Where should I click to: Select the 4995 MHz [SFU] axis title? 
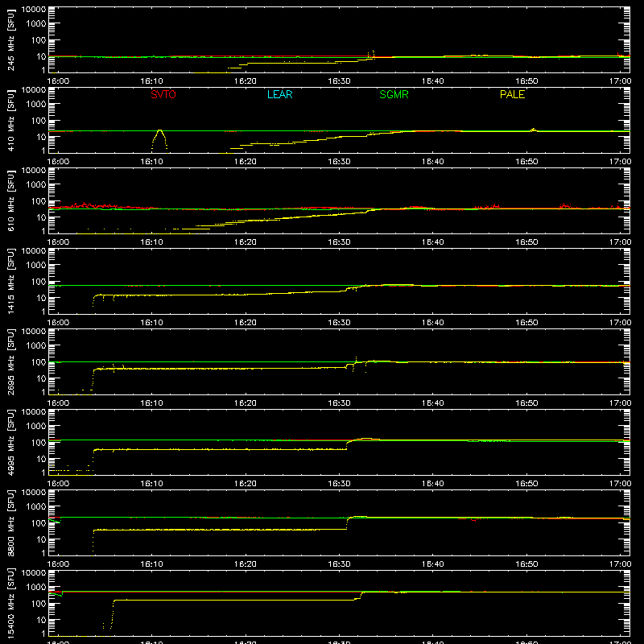tap(10, 442)
